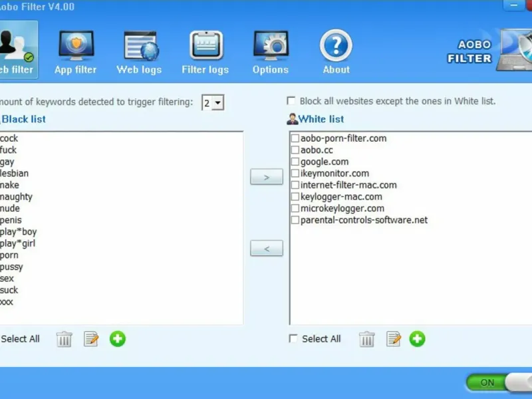Check google.com in White list

tap(295, 162)
